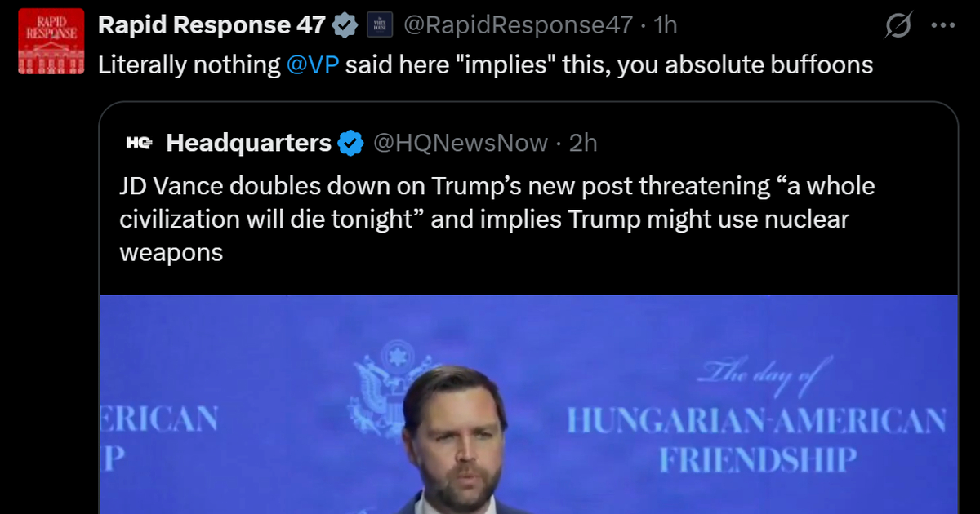Open the Rapid Response 47 display name
Viewport: 980px width, 514px height.
coord(212,26)
